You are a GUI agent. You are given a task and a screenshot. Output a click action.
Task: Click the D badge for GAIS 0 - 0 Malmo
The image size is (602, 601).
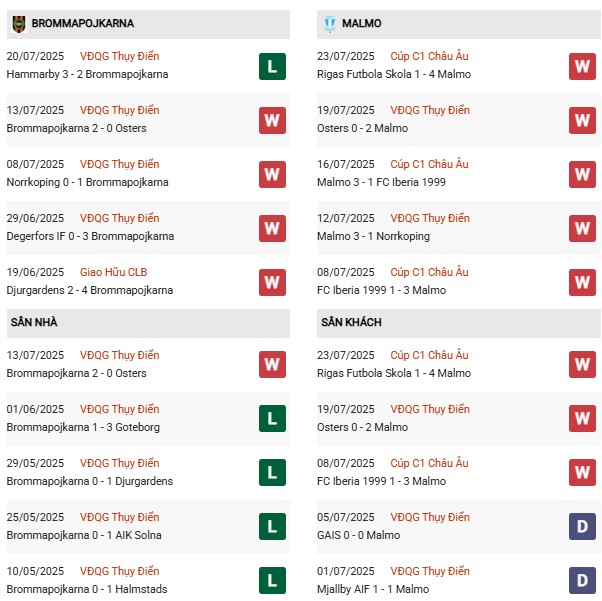point(582,526)
